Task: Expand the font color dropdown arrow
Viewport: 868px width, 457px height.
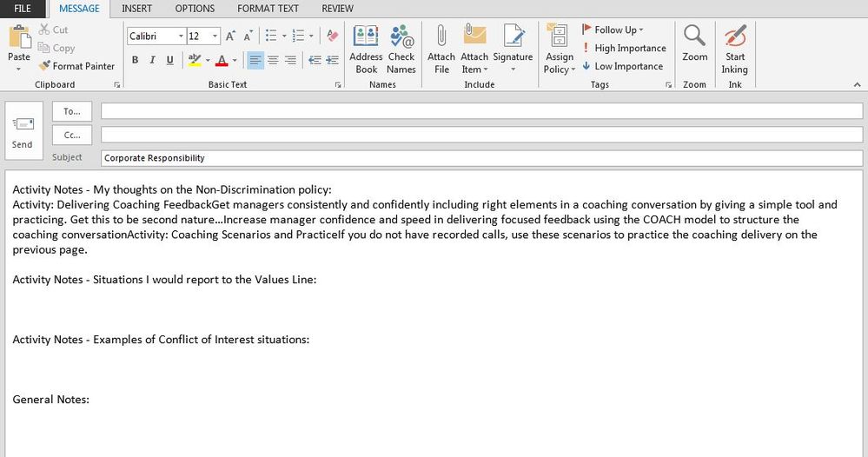Action: [235, 60]
